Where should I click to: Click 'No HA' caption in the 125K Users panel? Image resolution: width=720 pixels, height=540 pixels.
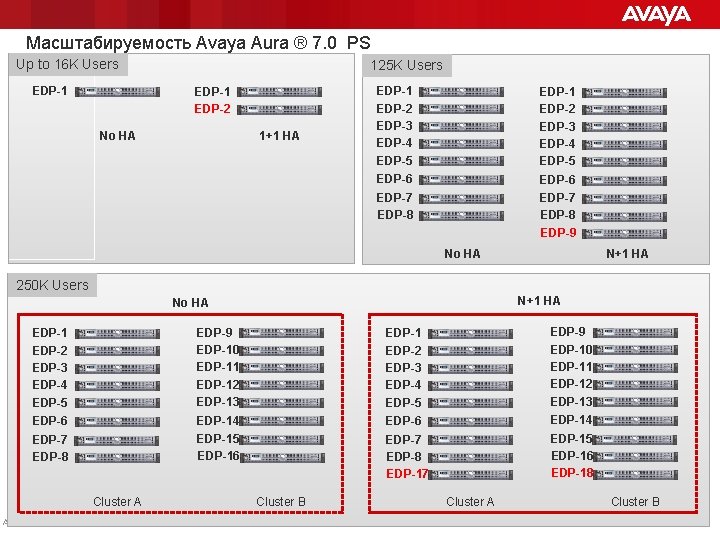[x=462, y=254]
